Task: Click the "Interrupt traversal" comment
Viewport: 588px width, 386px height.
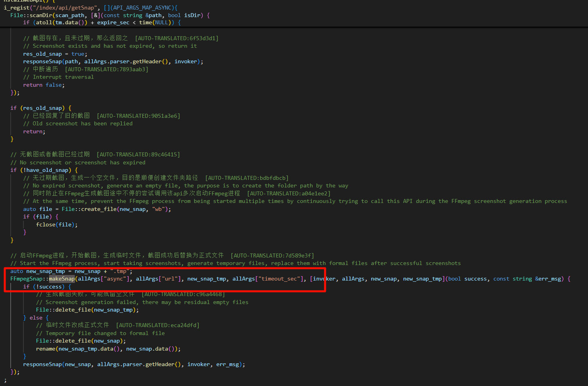Action: pyautogui.click(x=63, y=77)
